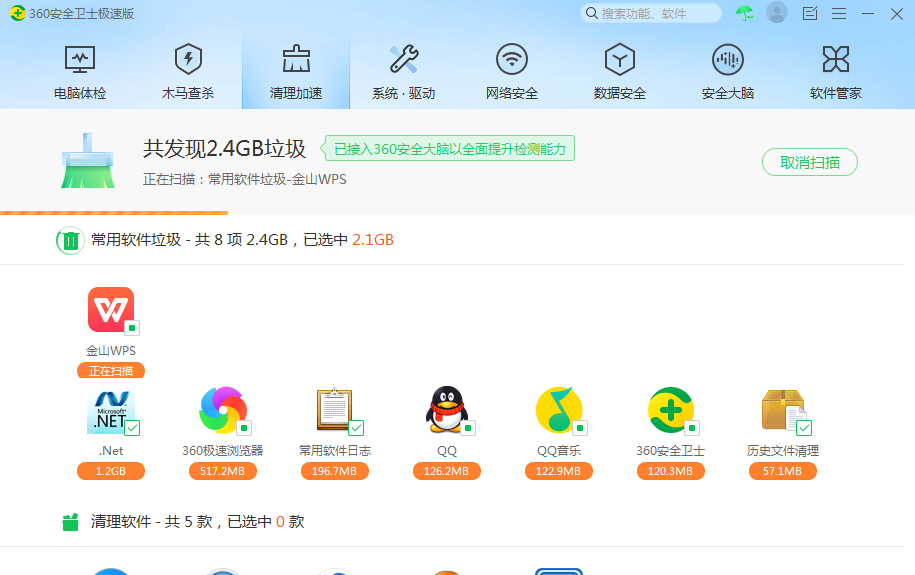
Task: Click the 2.1GB selected size text
Action: pyautogui.click(x=373, y=240)
